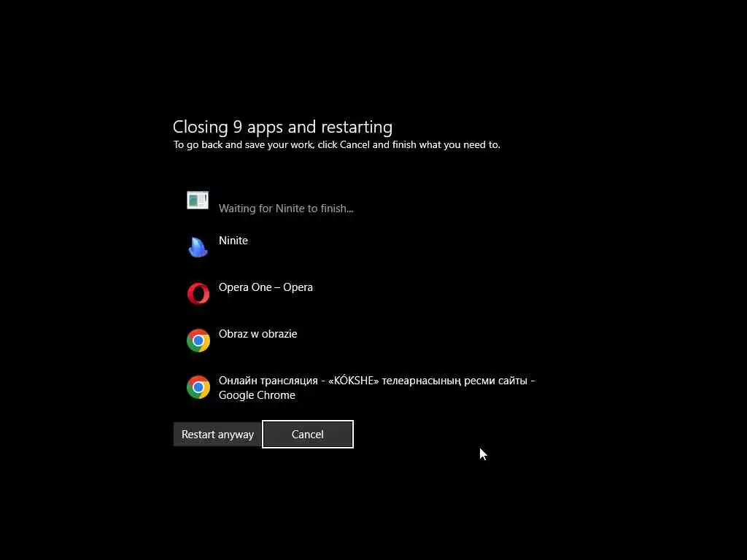Select the "Opera One – Opera" entry
The image size is (747, 560).
click(x=266, y=287)
